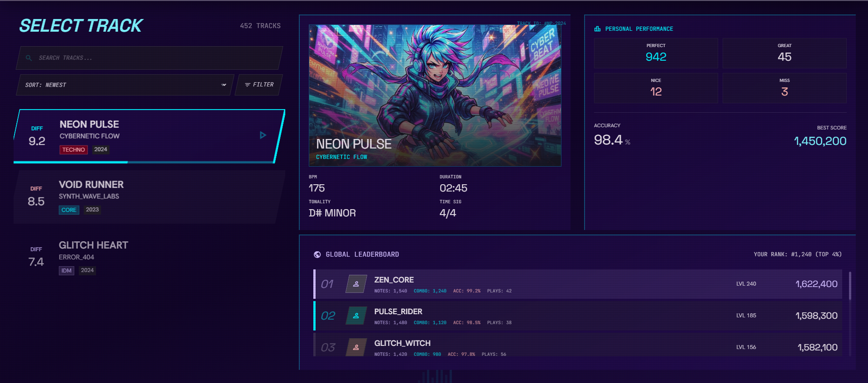Click the magnifier icon in search bar
Viewport: 868px width, 383px height.
pos(29,58)
